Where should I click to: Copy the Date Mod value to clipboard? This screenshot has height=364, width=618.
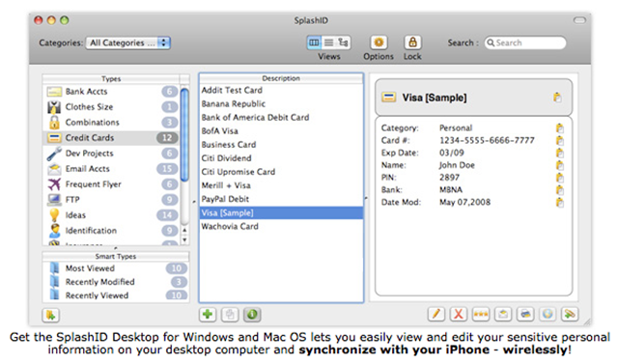560,203
